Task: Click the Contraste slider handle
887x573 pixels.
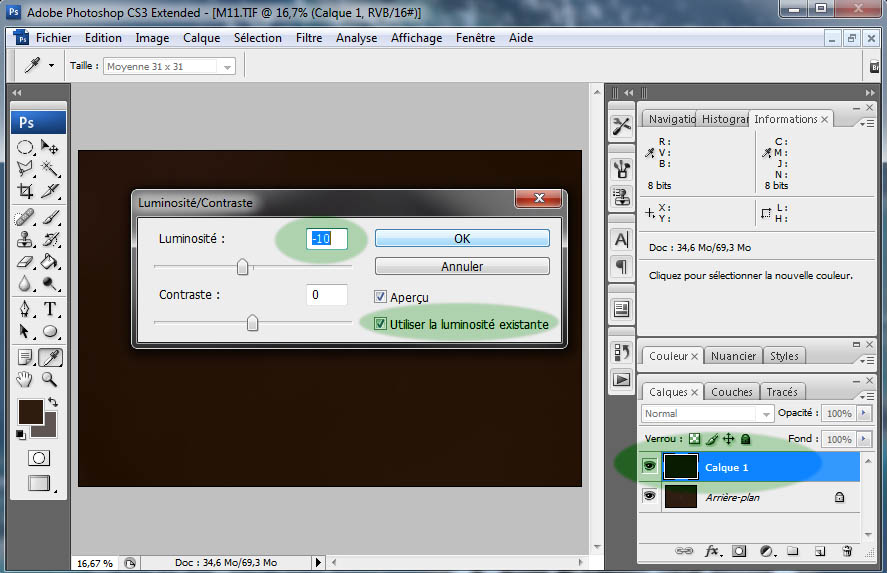Action: [252, 322]
